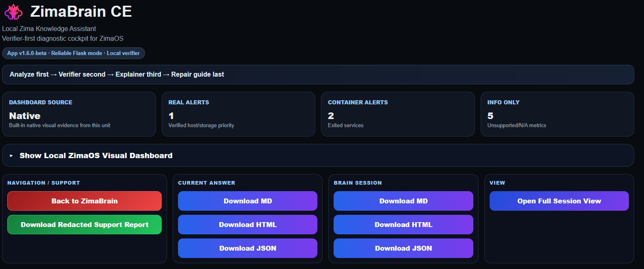This screenshot has height=269, width=644.
Task: Click 'Verifier-first diagnostic cockpit for ZimaOS' text
Action: (63, 38)
